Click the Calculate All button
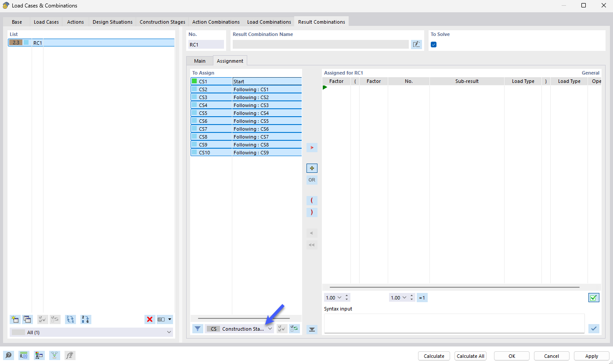Viewport: 613px width, 364px height. (x=470, y=356)
